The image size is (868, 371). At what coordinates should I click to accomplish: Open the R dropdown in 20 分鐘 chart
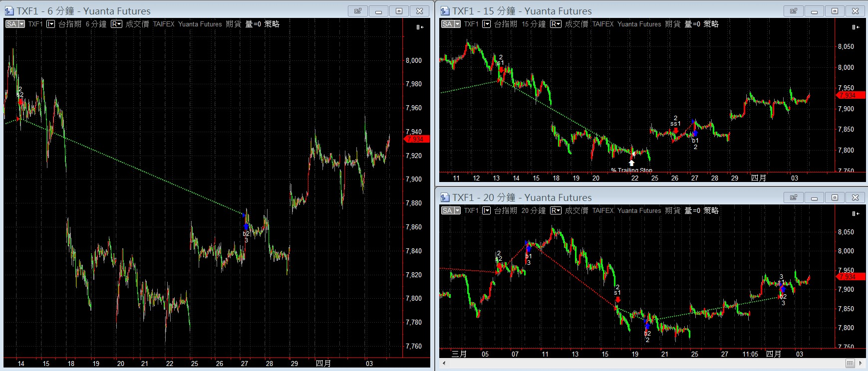coord(556,210)
